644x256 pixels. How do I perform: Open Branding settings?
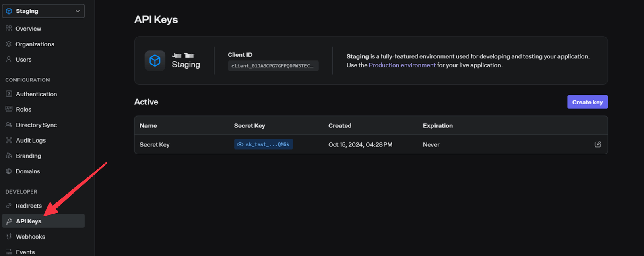coord(28,156)
